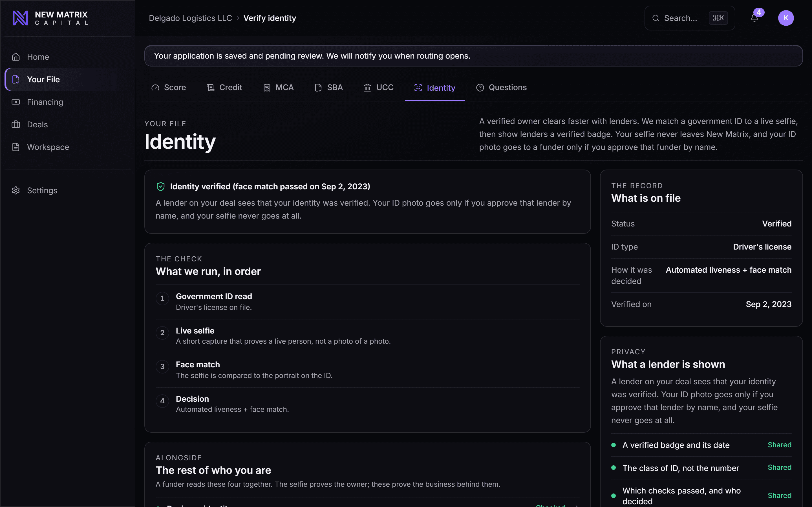
Task: Switch to the Credit tab
Action: tap(224, 88)
